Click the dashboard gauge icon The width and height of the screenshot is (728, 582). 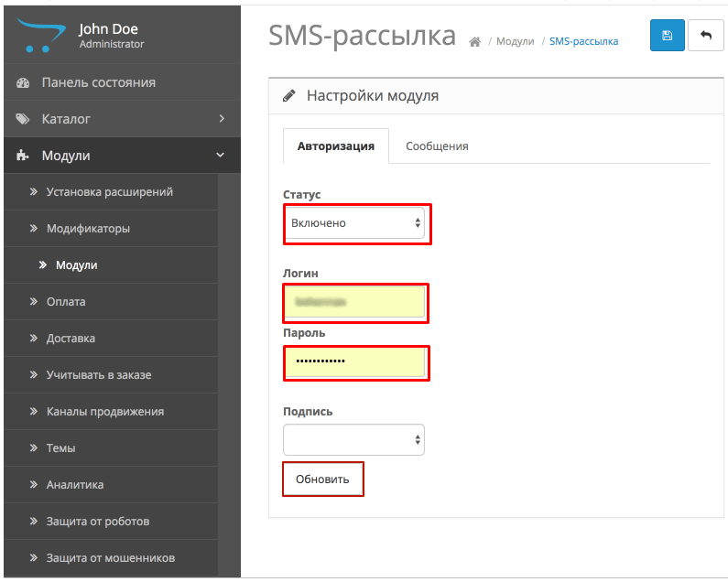(x=23, y=83)
